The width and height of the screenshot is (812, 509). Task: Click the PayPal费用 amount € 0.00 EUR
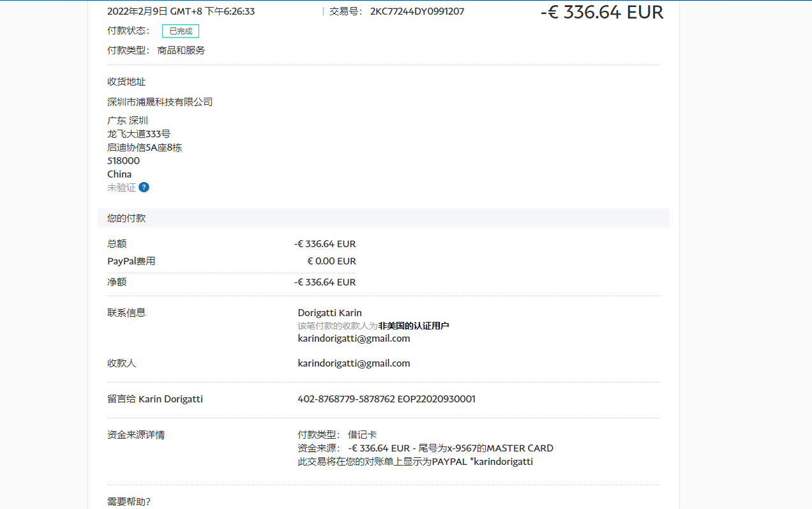pyautogui.click(x=331, y=261)
